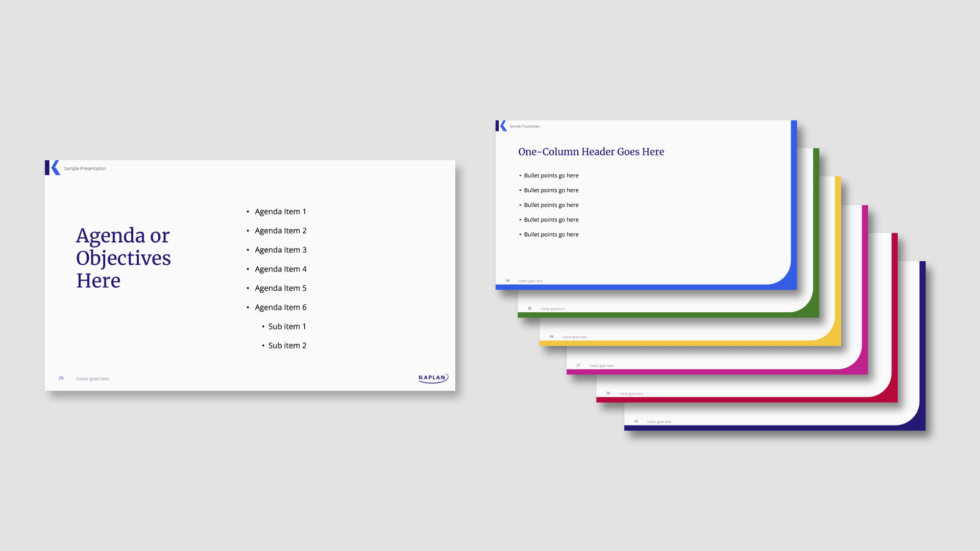
Task: Click first 'Bullet points go here' line
Action: 551,176
